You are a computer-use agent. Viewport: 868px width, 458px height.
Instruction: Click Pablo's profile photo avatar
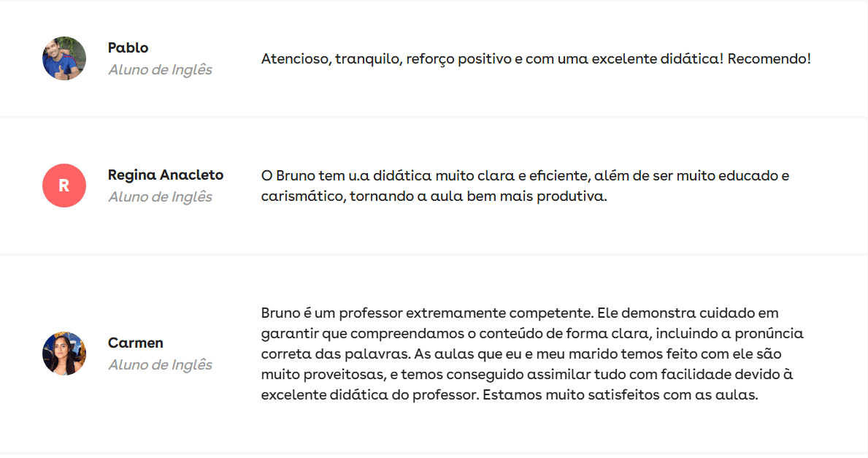coord(64,58)
